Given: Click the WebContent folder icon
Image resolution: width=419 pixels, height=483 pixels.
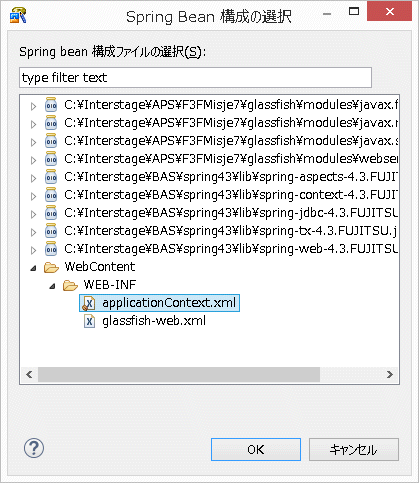Looking at the screenshot, I should tap(51, 267).
